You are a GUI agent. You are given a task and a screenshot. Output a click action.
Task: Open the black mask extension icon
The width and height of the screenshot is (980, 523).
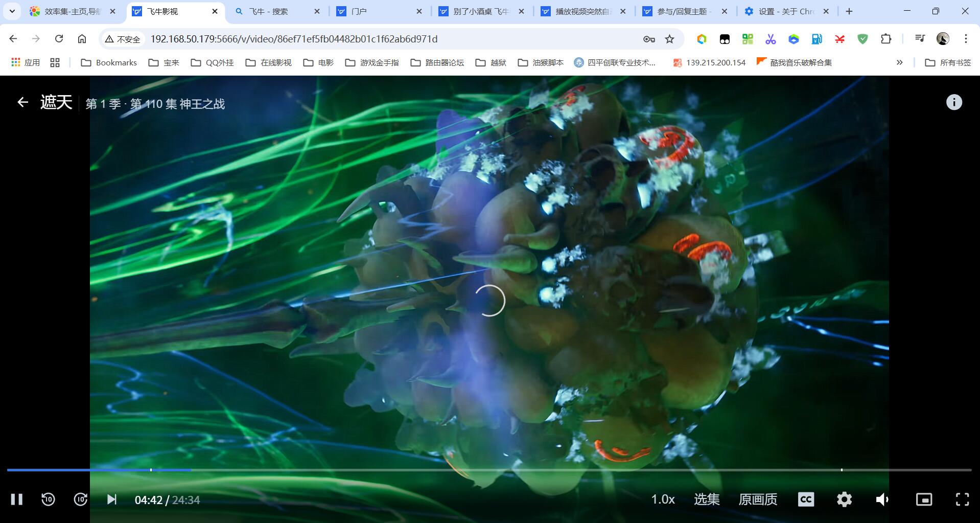coord(725,39)
